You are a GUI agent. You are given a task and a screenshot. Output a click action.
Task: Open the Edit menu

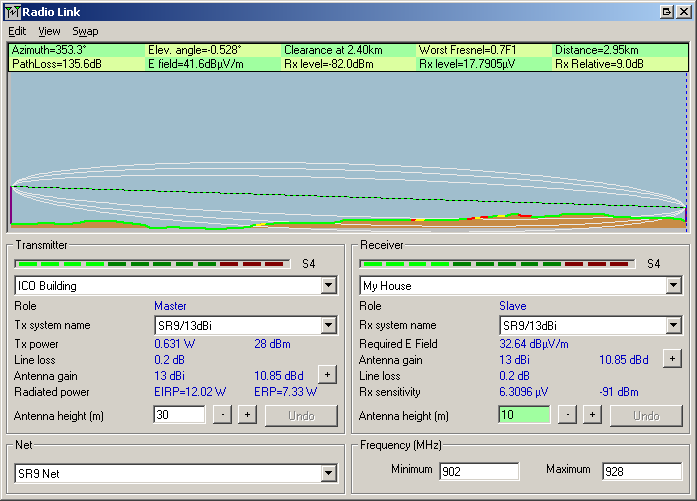[17, 31]
